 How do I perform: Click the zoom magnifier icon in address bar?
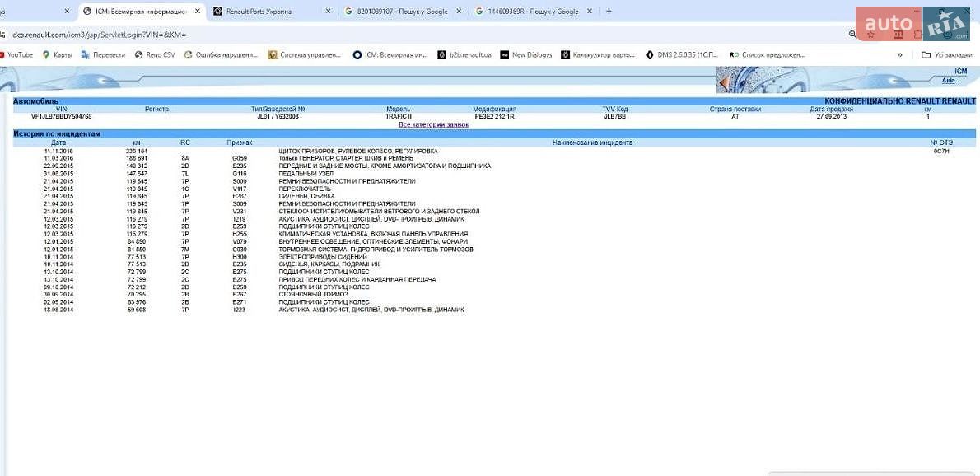click(x=853, y=35)
